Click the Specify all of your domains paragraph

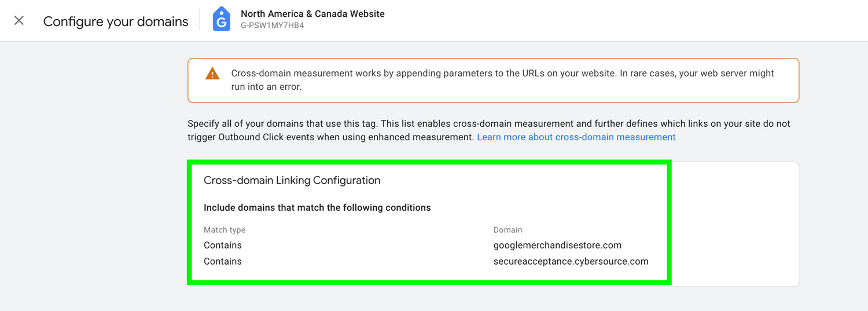pos(489,130)
